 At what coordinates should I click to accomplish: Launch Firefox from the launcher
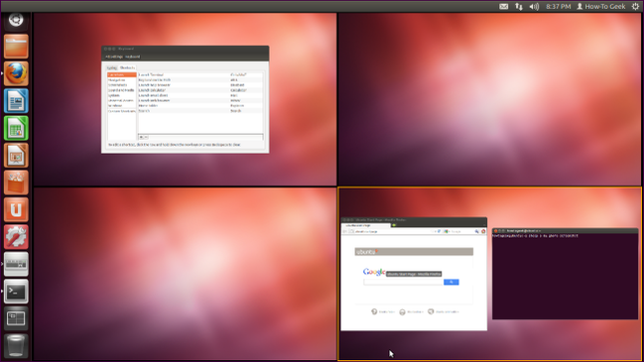pos(16,73)
